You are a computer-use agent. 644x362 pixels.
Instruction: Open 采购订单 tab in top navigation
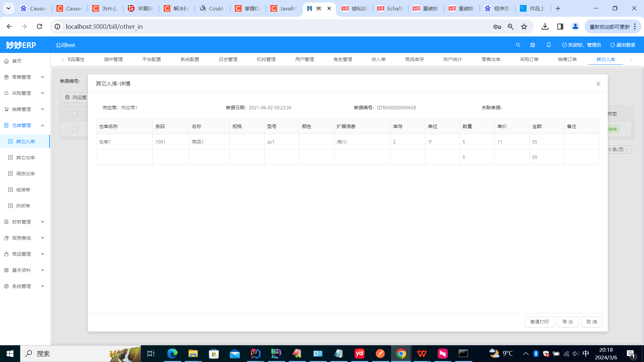(529, 59)
